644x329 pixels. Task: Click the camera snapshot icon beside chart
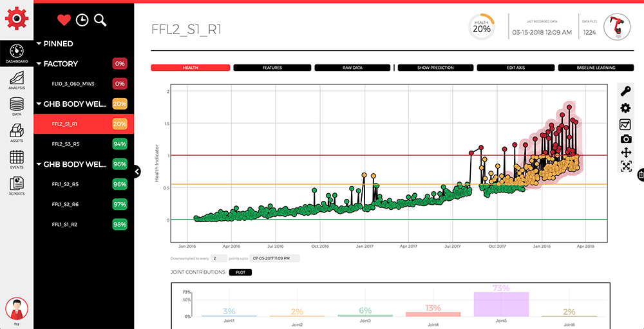pyautogui.click(x=625, y=138)
